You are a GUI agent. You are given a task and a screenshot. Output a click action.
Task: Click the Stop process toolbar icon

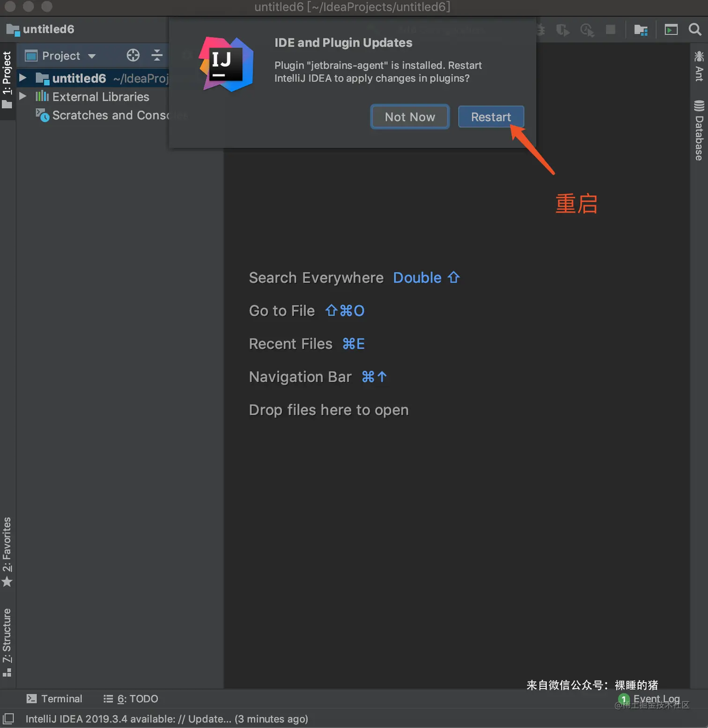(611, 29)
